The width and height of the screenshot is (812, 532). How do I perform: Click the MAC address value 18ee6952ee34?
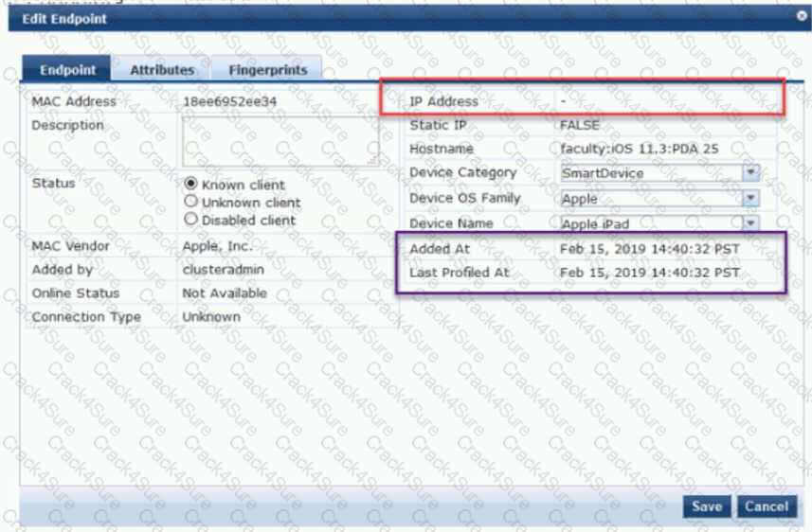(229, 101)
